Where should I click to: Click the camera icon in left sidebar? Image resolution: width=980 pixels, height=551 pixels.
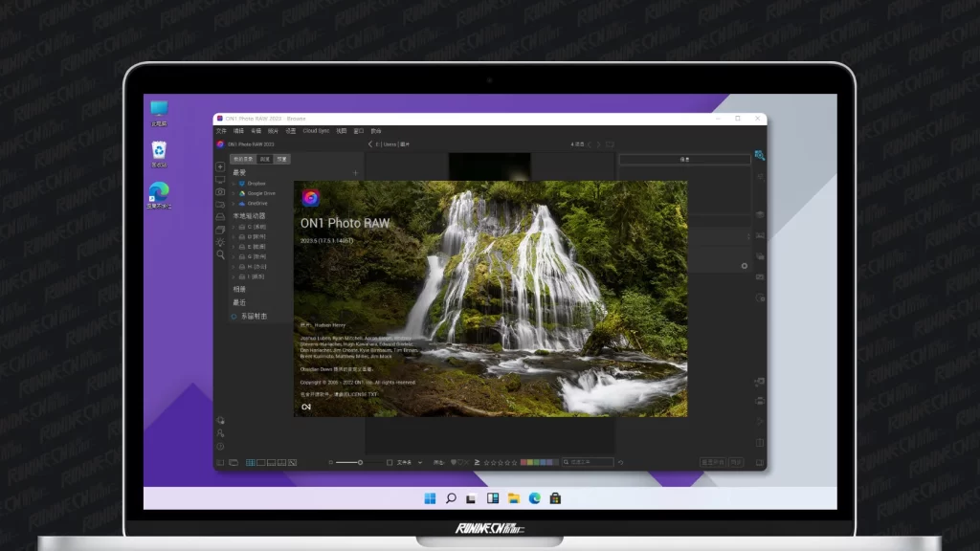tap(220, 192)
